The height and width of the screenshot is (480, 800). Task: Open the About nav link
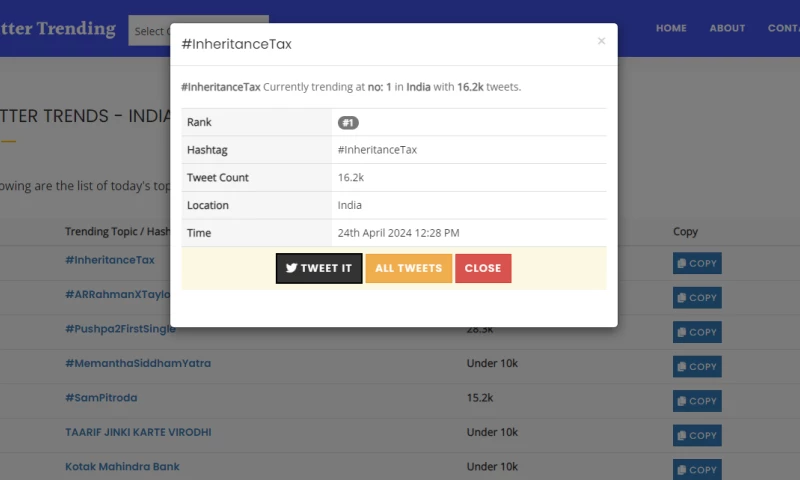727,28
